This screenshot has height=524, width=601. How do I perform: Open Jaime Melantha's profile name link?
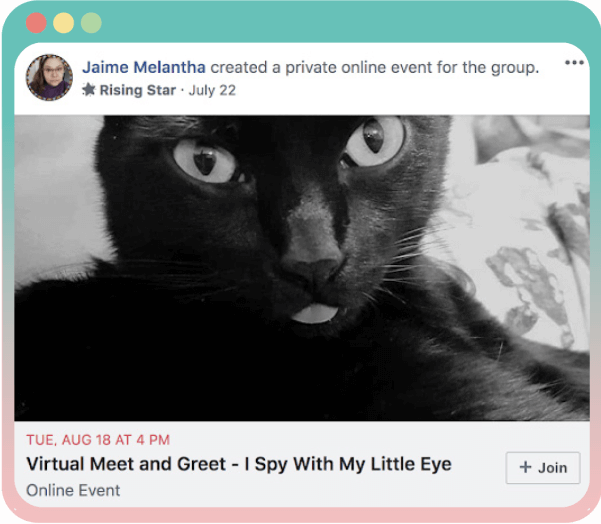144,67
